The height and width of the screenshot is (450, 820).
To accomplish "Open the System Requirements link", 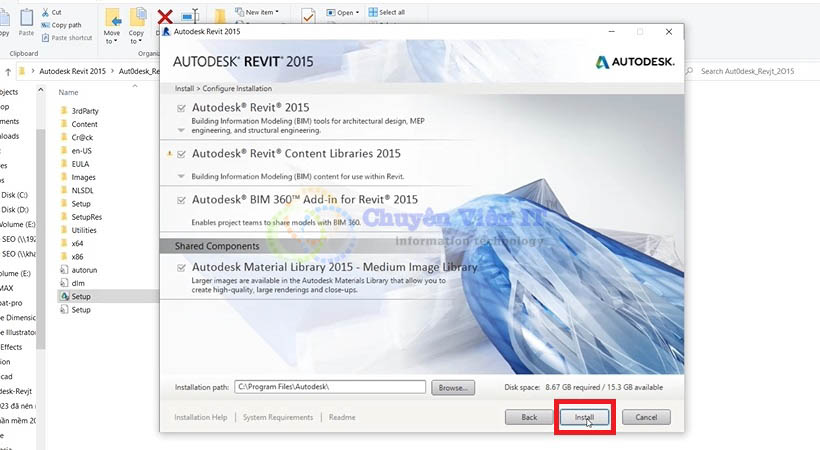I will (278, 417).
